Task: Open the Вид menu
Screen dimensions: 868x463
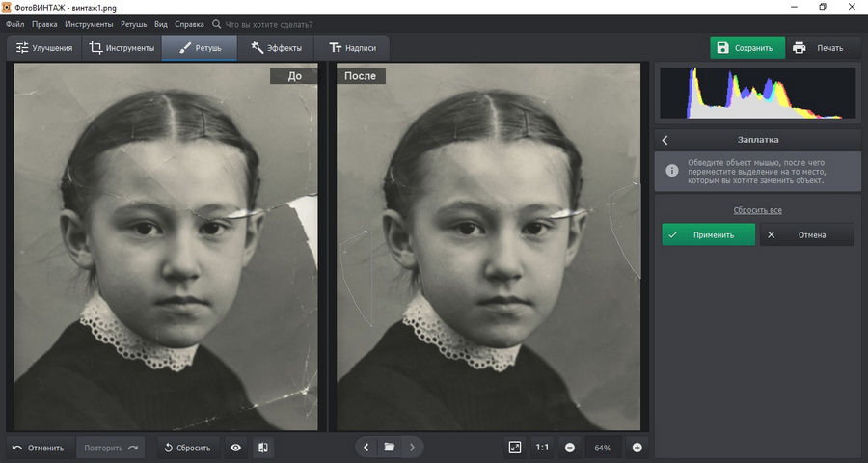Action: click(160, 24)
